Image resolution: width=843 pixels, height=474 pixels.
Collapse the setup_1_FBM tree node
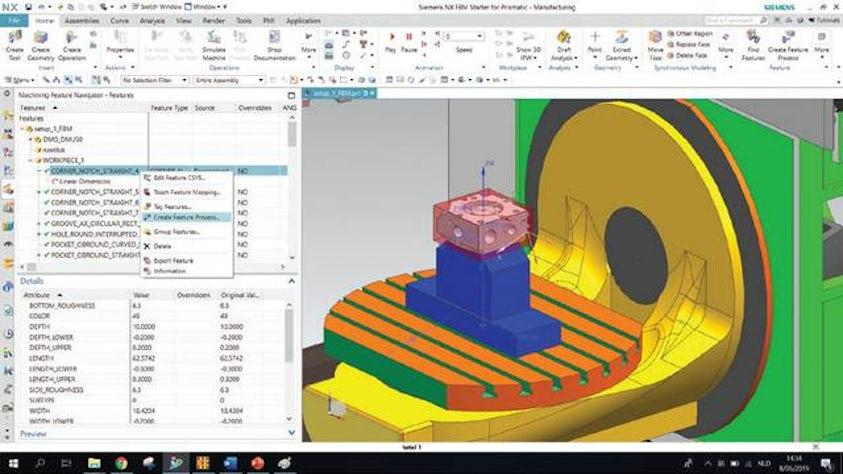(23, 129)
